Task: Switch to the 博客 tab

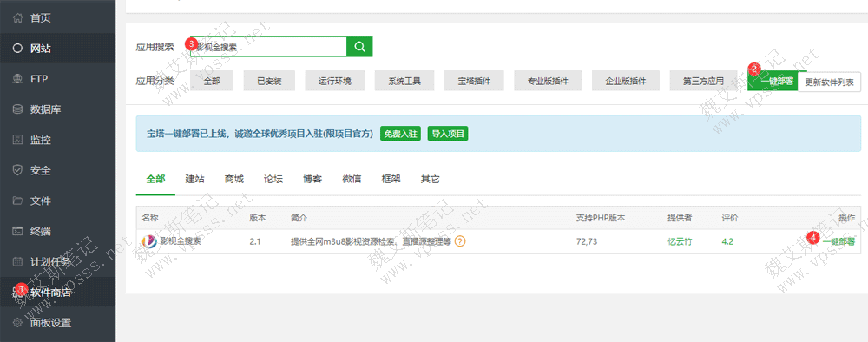Action: point(312,179)
